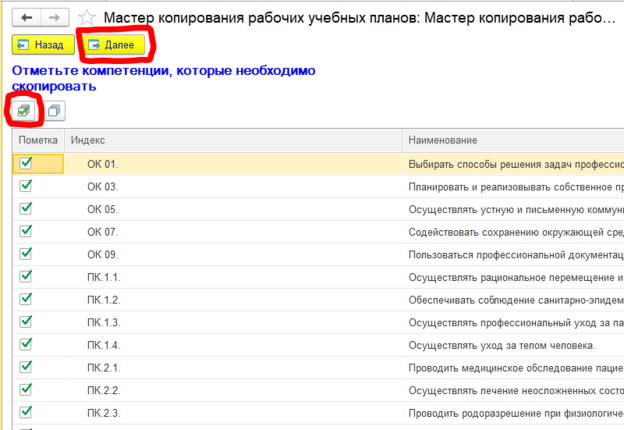624x430 pixels.
Task: Click the check all items icon
Action: point(24,110)
